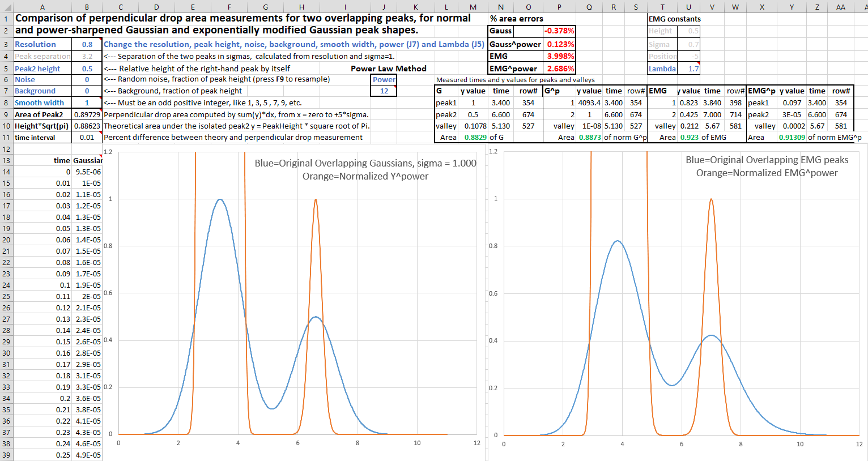868x461 pixels.
Task: Select the column A header
Action: [42, 7]
